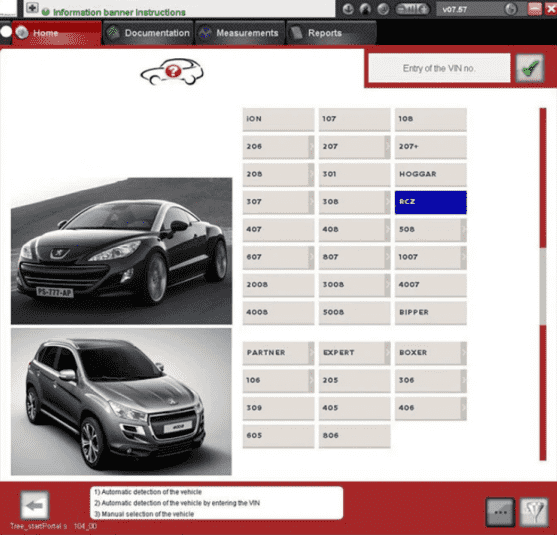Expand the EXPERT model variants
Image resolution: width=557 pixels, height=535 pixels.
point(388,353)
